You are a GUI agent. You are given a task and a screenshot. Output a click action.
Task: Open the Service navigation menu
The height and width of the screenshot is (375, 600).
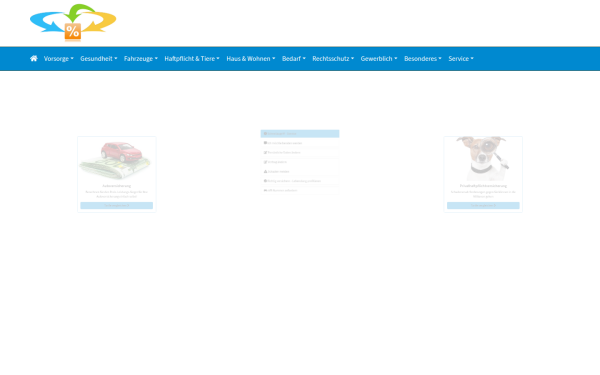click(461, 59)
